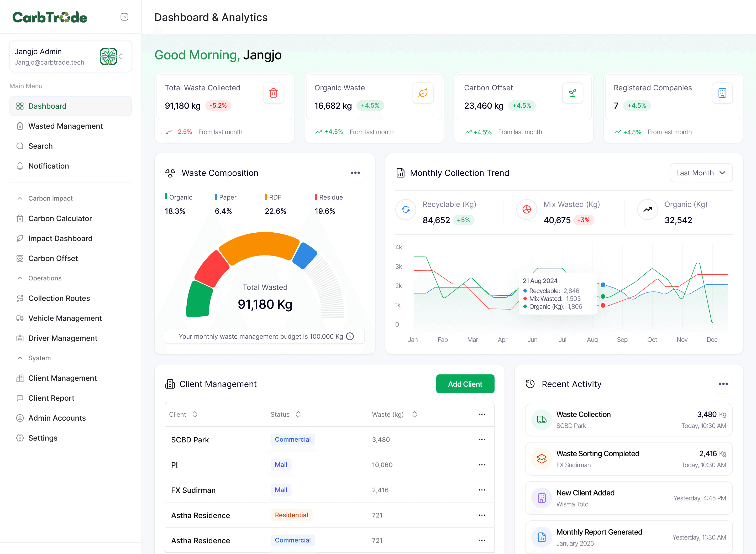The width and height of the screenshot is (756, 554).
Task: Click the Carbon Offset sidebar icon
Action: (20, 258)
